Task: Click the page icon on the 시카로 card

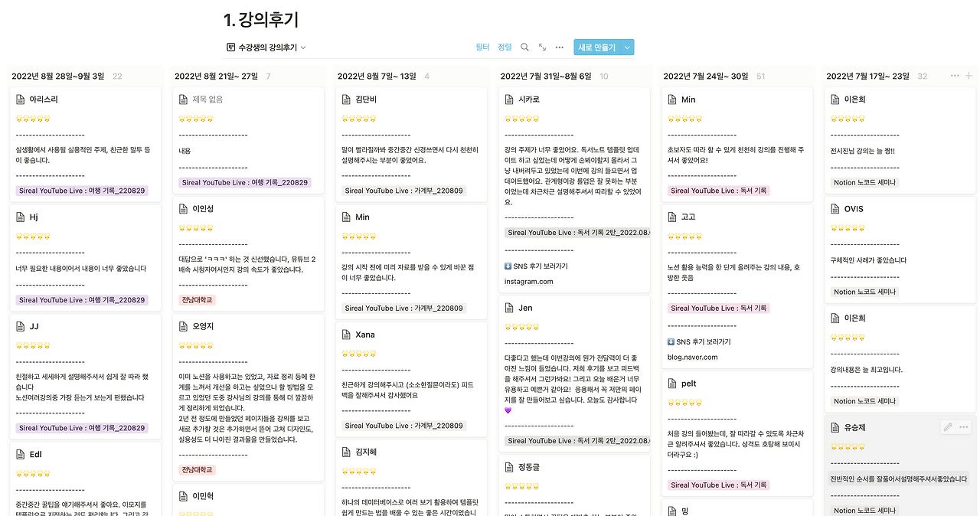Action: (x=511, y=100)
